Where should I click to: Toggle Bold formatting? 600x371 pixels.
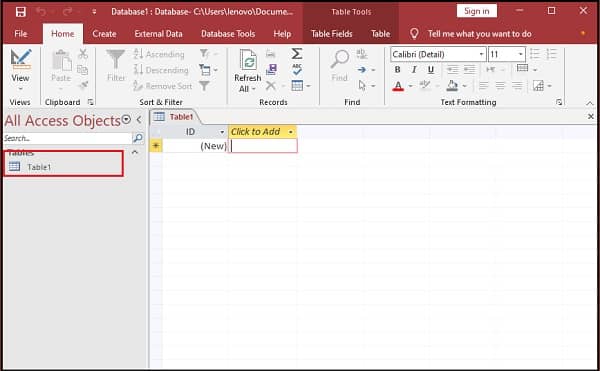coord(398,70)
